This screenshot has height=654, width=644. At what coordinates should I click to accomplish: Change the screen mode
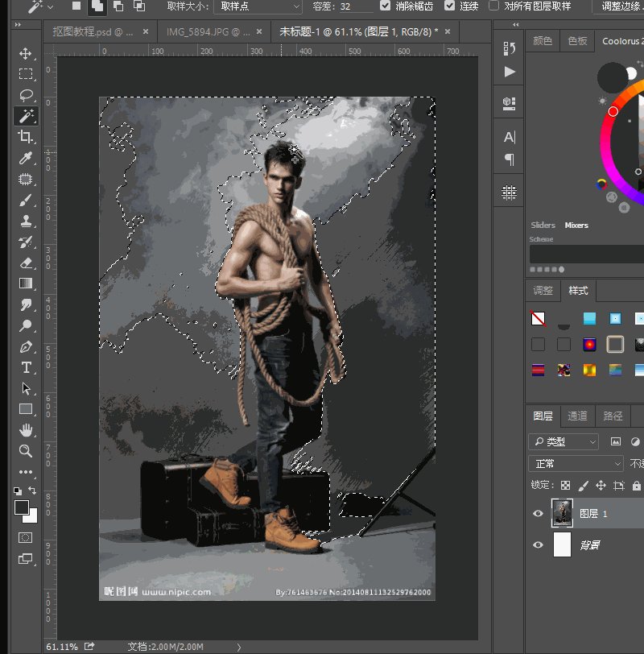click(26, 559)
